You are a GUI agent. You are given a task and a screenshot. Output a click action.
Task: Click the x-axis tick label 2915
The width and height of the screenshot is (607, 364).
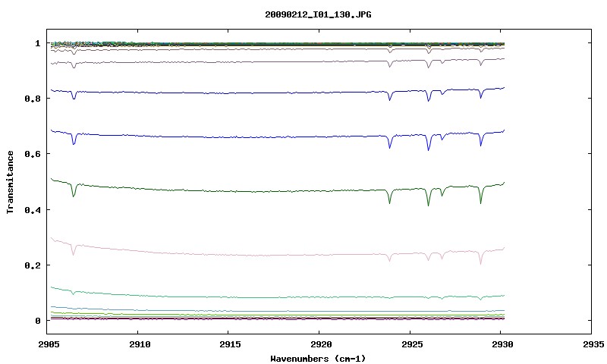tap(231, 344)
